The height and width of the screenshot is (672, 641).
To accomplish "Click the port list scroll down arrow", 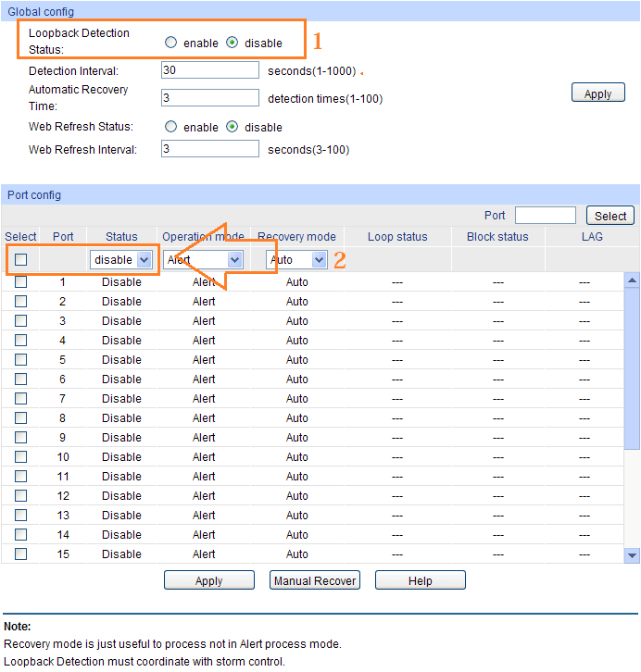I will [633, 555].
